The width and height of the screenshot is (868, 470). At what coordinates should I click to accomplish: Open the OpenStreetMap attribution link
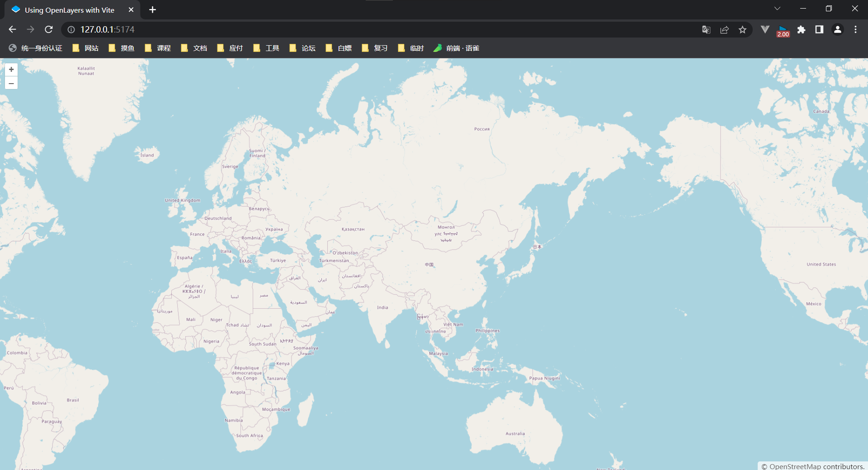tap(795, 466)
